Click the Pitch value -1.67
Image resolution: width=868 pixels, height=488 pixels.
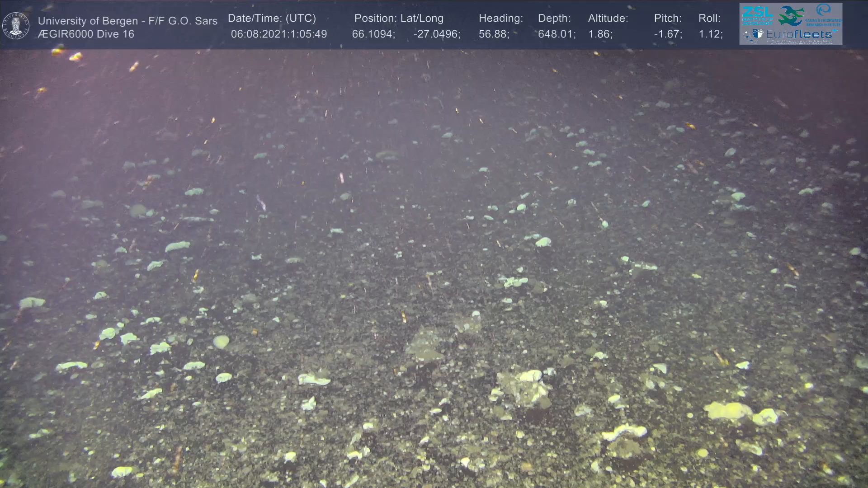click(667, 34)
